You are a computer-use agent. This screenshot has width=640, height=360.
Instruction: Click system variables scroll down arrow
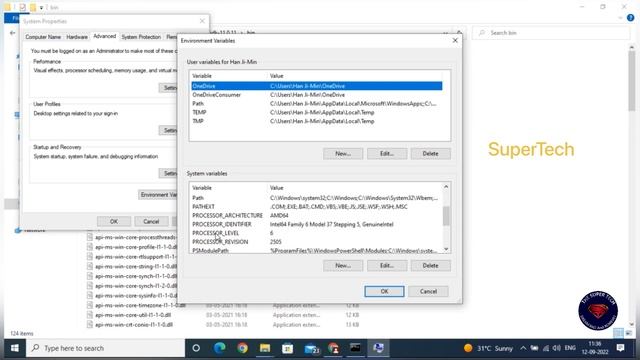point(446,249)
